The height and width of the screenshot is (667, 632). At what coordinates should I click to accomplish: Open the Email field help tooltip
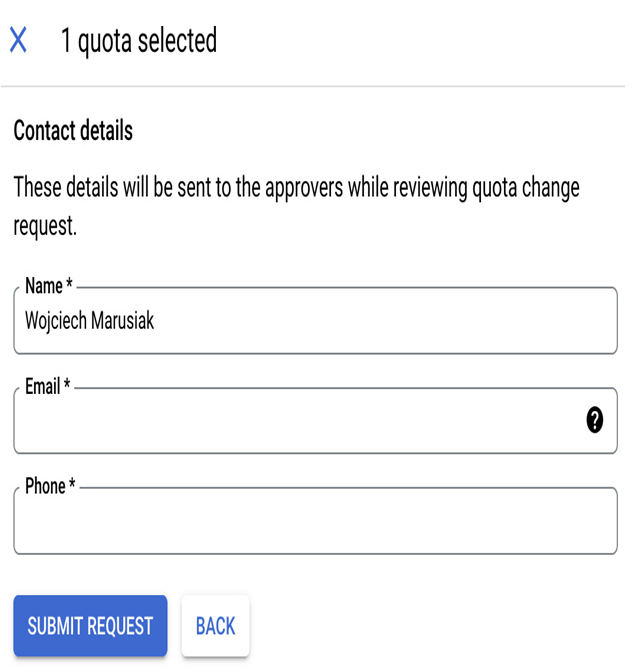(594, 420)
